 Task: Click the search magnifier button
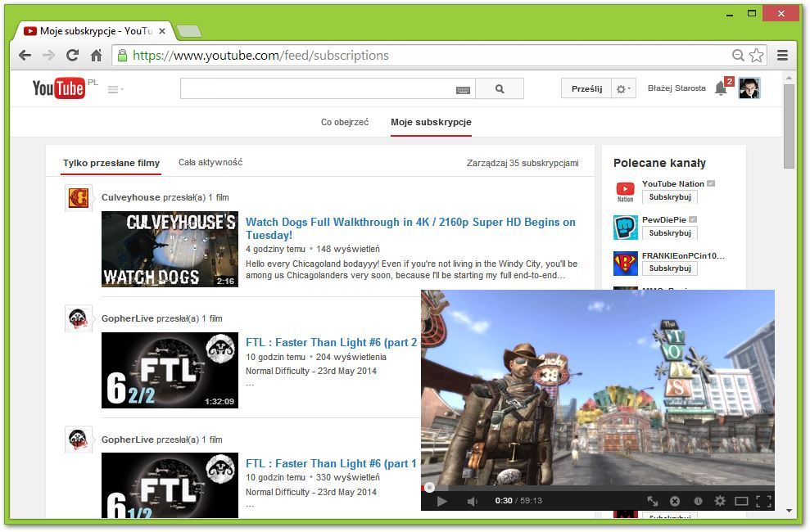click(500, 88)
